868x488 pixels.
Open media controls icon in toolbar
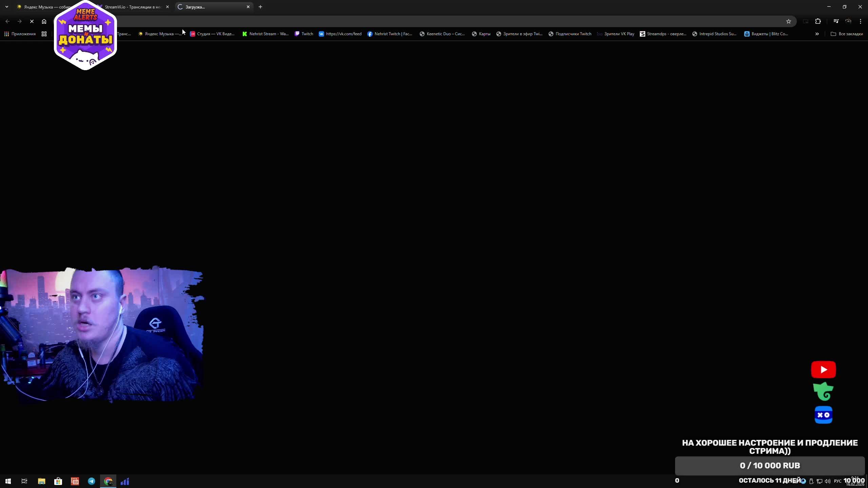tap(836, 21)
